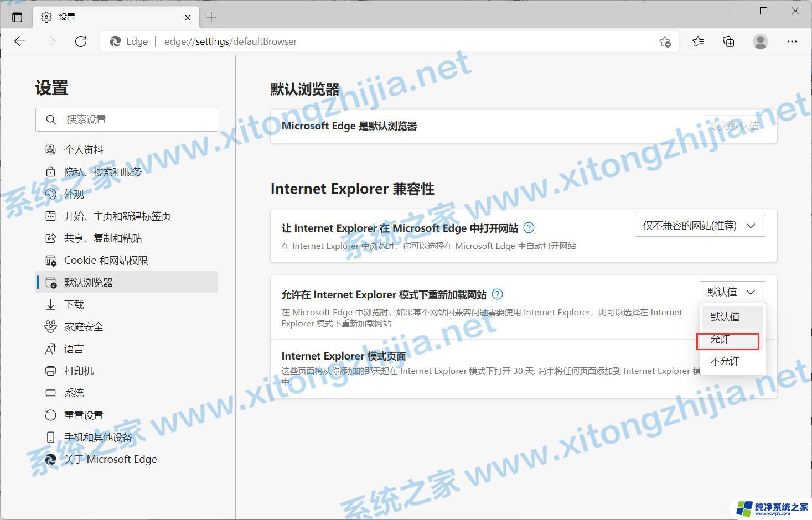This screenshot has height=520, width=812.
Task: Focus the 搜索设置 search box
Action: [x=127, y=119]
